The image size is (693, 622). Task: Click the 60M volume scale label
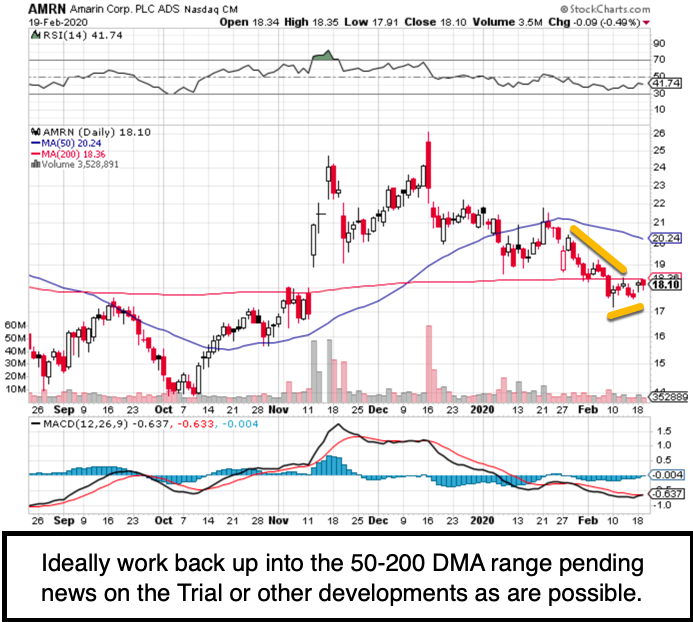[15, 325]
